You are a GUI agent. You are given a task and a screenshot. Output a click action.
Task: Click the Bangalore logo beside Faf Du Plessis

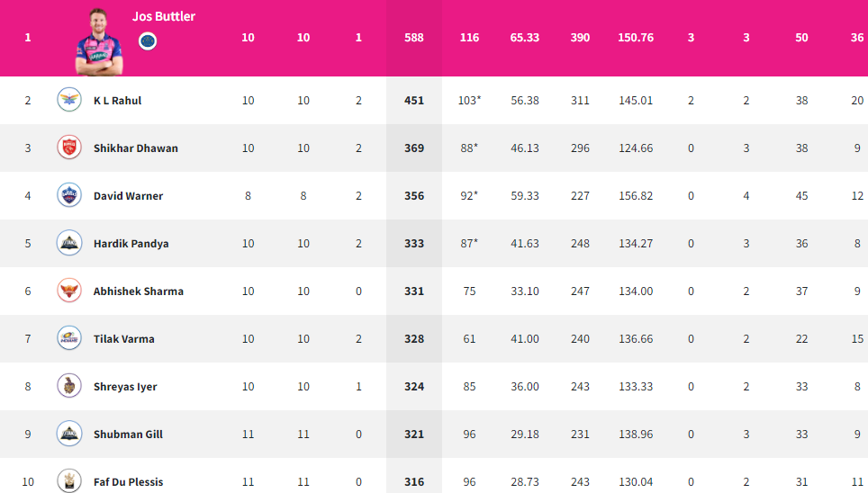(x=69, y=480)
